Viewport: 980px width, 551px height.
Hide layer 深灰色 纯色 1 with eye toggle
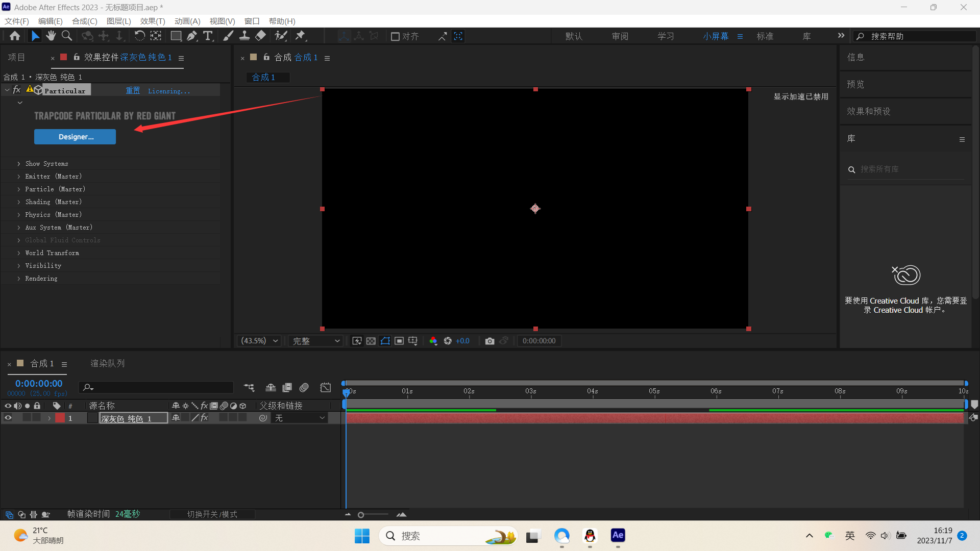[8, 418]
